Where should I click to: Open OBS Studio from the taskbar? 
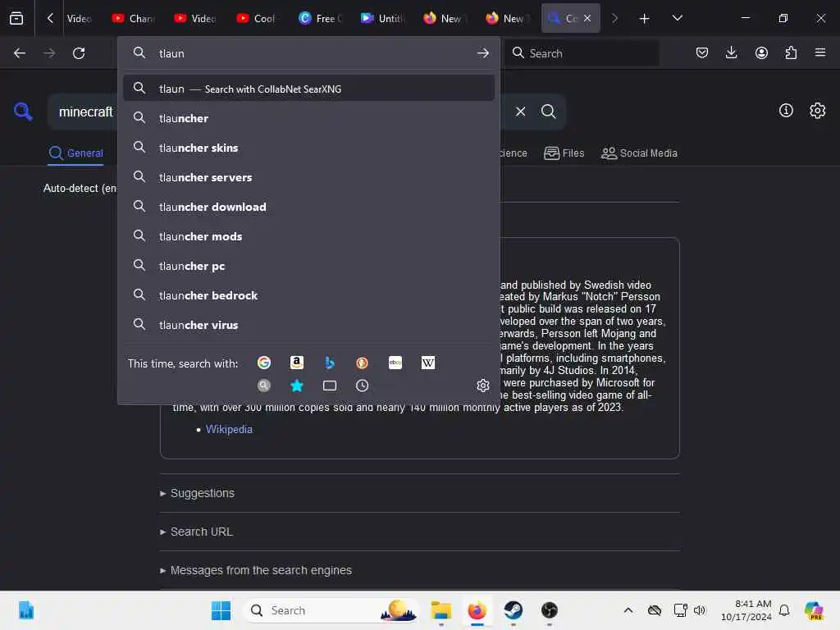(549, 610)
